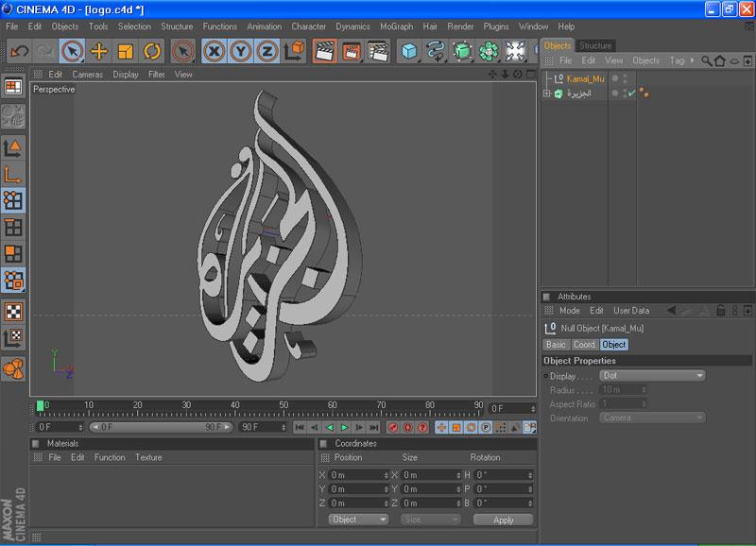The height and width of the screenshot is (546, 756).
Task: Open the Basic attributes tab
Action: coord(556,345)
